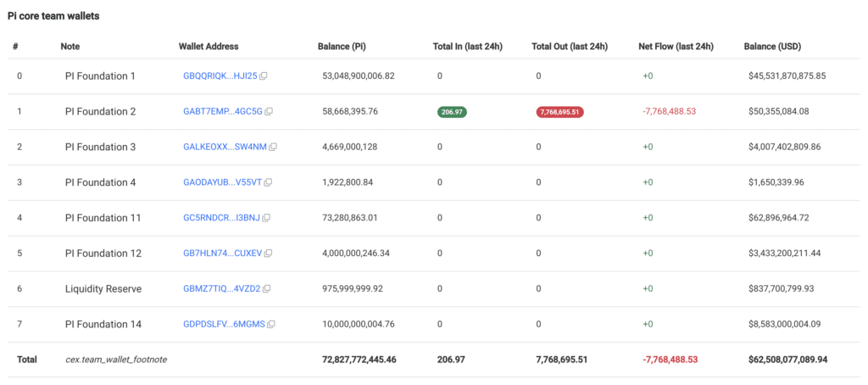The image size is (868, 385).
Task: Click the cex.team_wallet_footnote text
Action: [x=116, y=360]
